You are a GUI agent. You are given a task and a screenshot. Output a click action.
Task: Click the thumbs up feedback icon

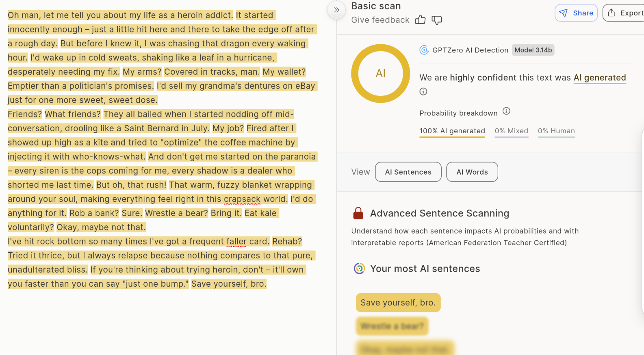[420, 20]
